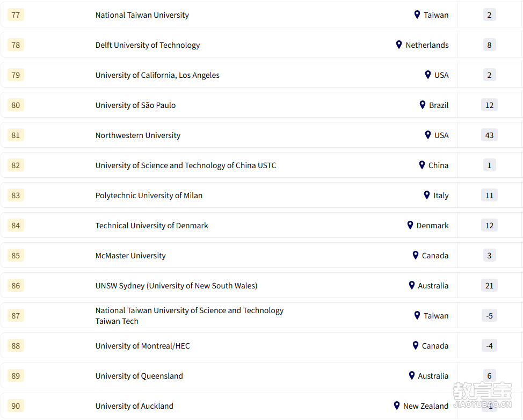Click the rank 82 badge
This screenshot has height=420, width=523.
click(16, 165)
